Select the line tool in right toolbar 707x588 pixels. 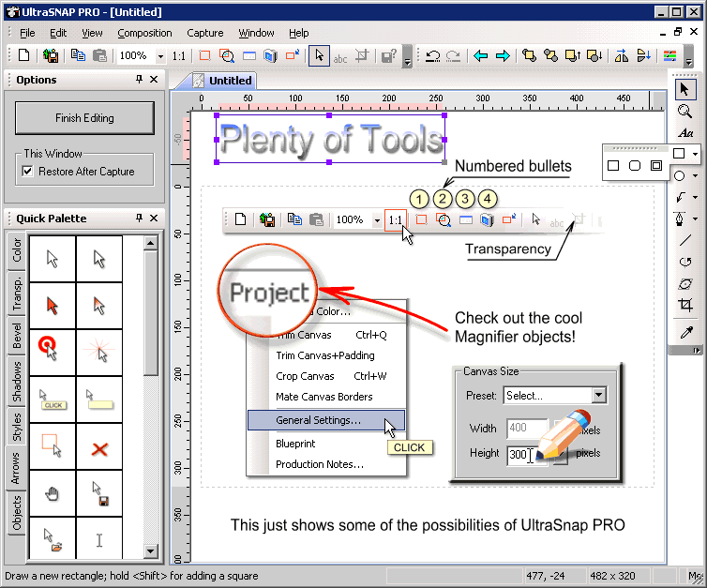click(685, 240)
